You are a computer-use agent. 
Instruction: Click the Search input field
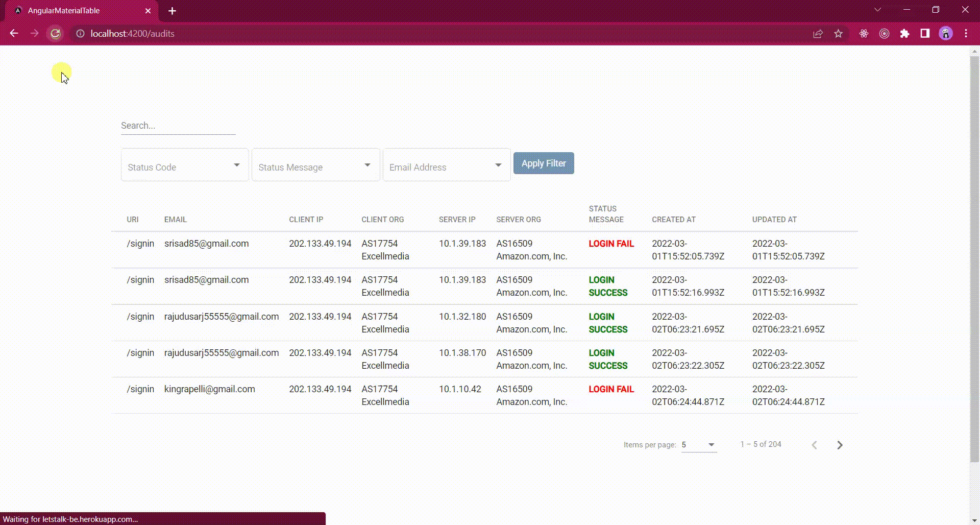pyautogui.click(x=178, y=126)
